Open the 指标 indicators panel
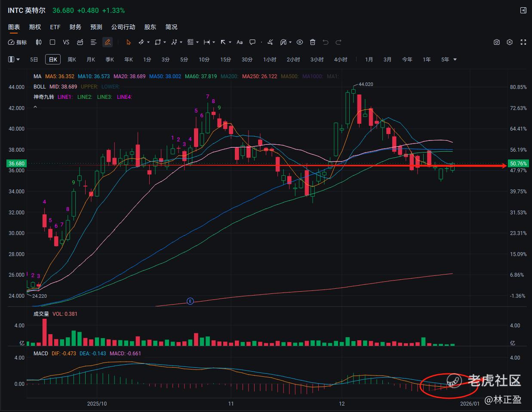This screenshot has width=532, height=412. 18,42
